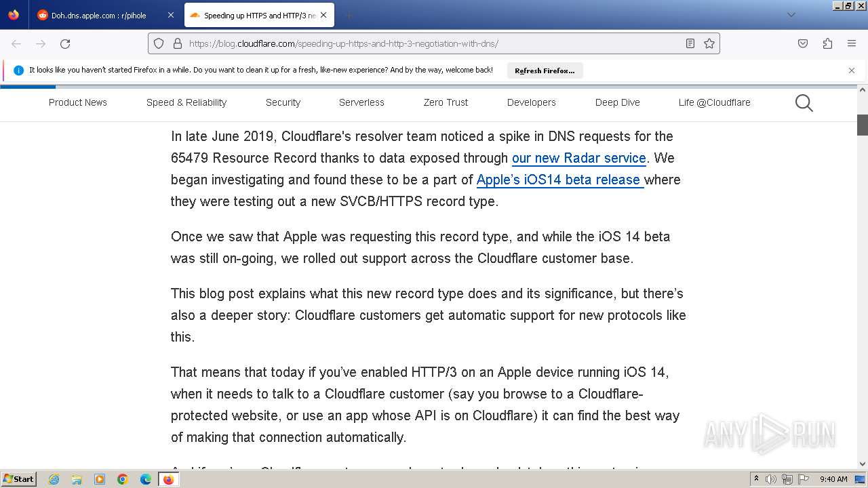Toggle Reader View icon
The width and height of the screenshot is (868, 488).
(690, 43)
